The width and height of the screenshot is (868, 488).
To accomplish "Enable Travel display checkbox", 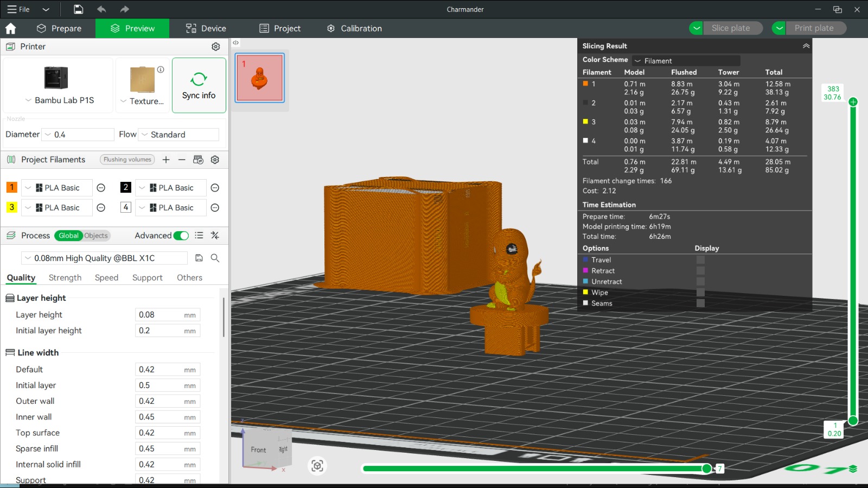I will 700,260.
